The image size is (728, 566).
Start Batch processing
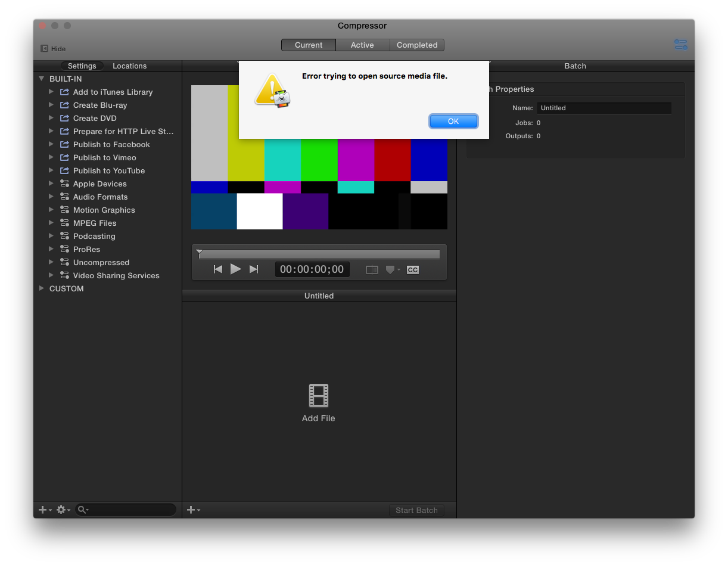(416, 510)
